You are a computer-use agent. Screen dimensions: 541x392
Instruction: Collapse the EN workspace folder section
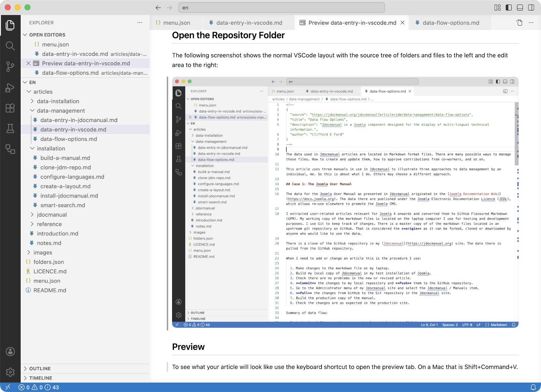25,82
